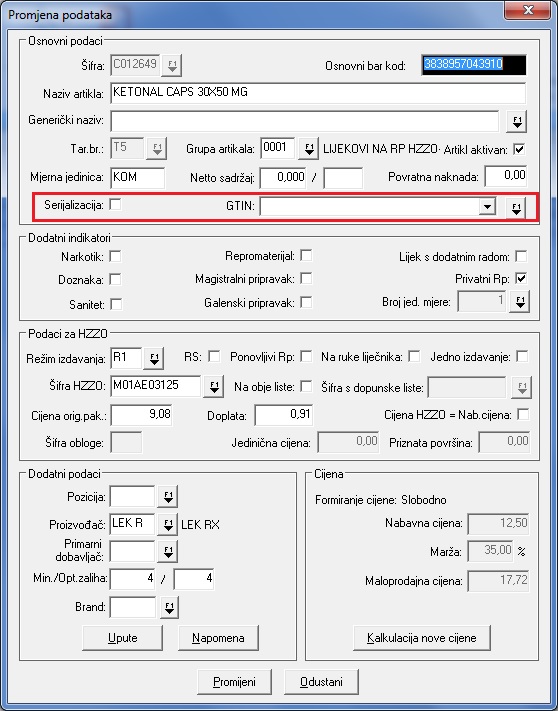This screenshot has width=558, height=711.
Task: Click the Naziv artikla field
Action: pyautogui.click(x=318, y=93)
